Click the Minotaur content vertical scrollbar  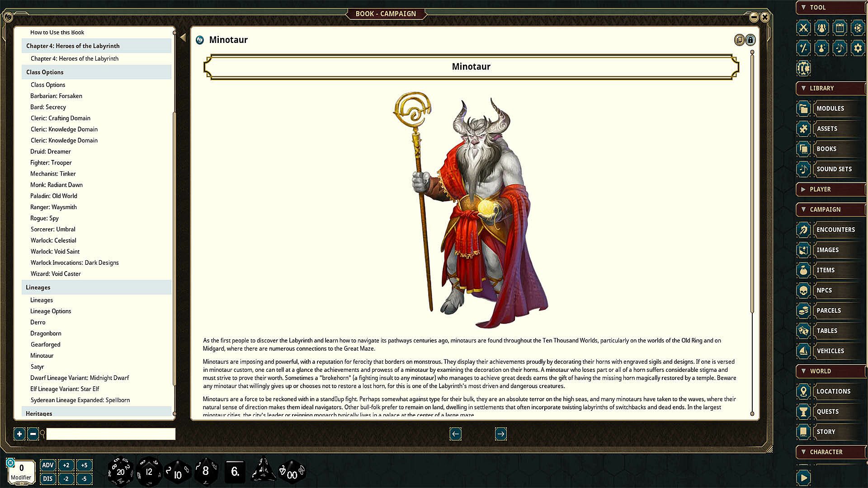coord(752,181)
